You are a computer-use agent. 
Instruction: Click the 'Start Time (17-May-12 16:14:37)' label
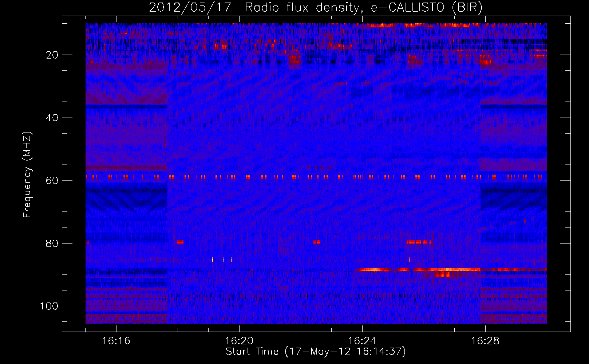point(316,352)
